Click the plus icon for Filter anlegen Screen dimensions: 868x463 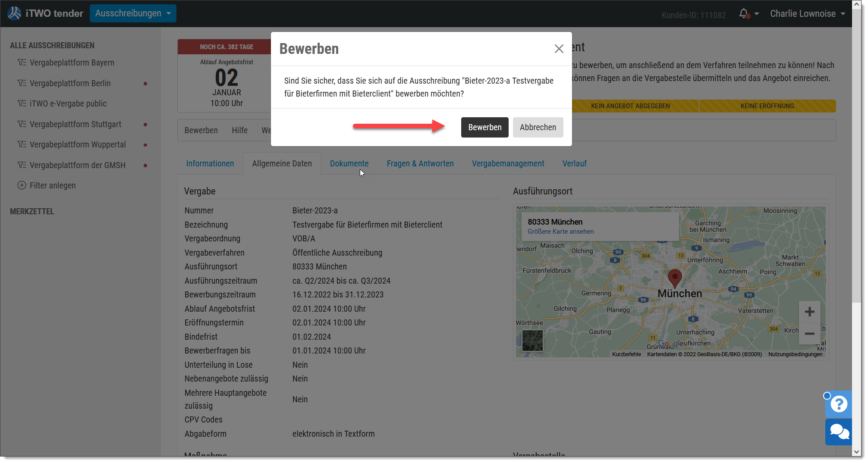[x=22, y=185]
